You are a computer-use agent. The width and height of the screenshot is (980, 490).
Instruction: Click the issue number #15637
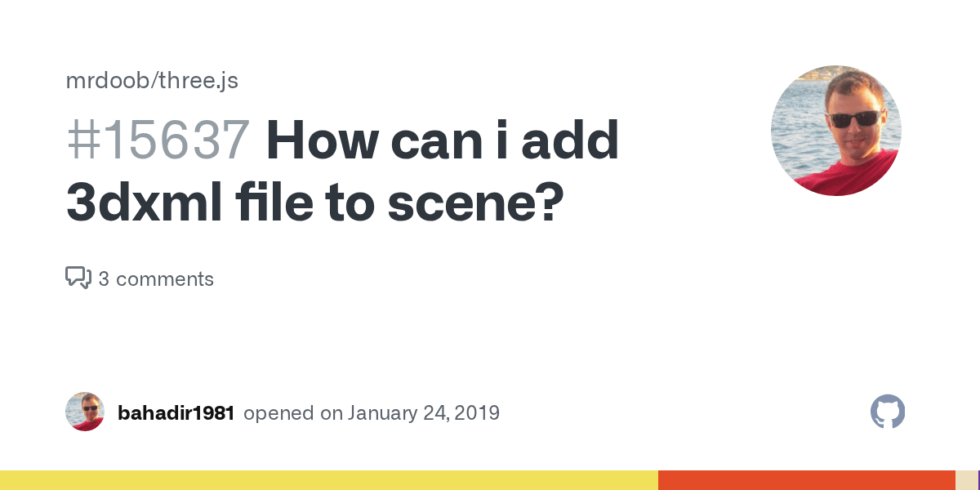[158, 140]
